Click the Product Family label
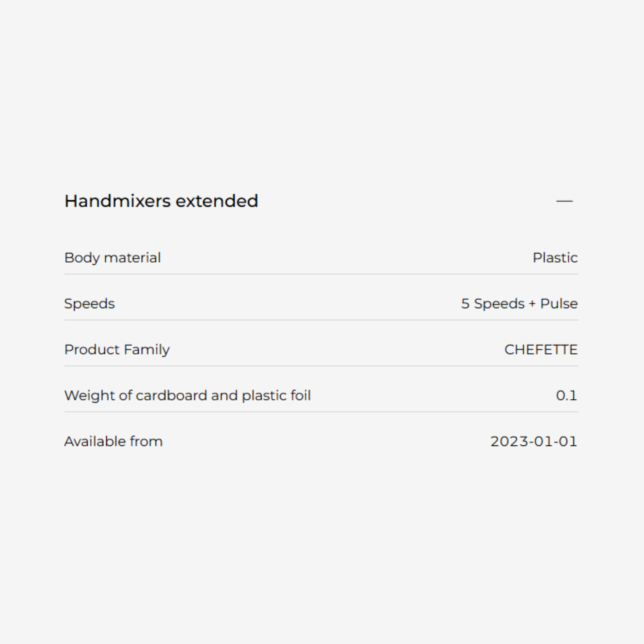 (117, 350)
